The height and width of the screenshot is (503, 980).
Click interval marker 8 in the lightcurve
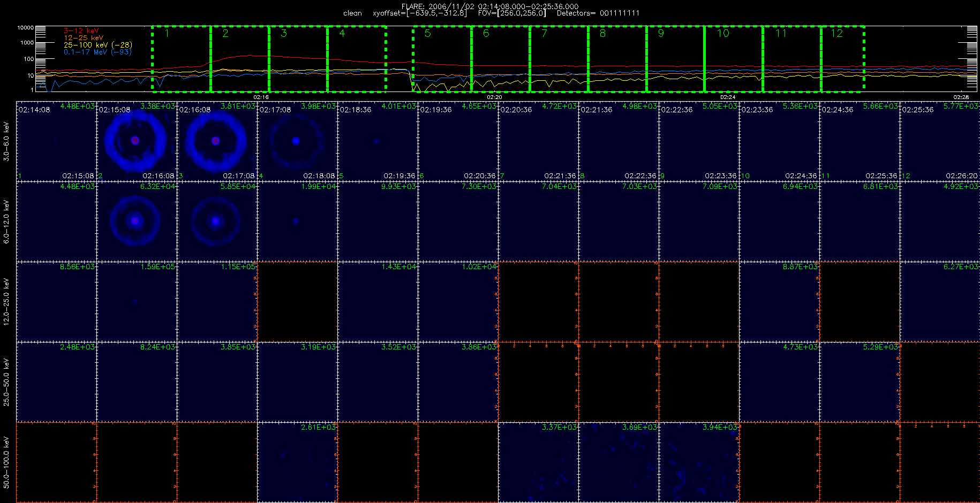click(x=602, y=34)
